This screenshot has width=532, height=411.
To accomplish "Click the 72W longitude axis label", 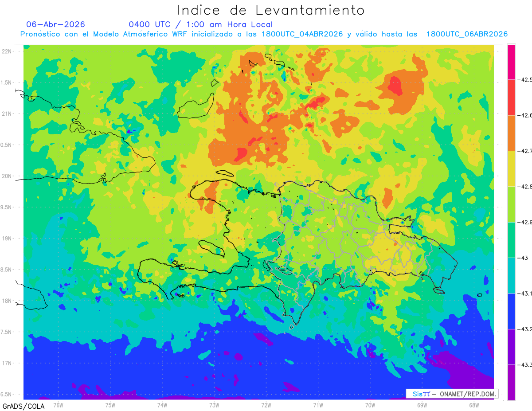I will [x=266, y=405].
